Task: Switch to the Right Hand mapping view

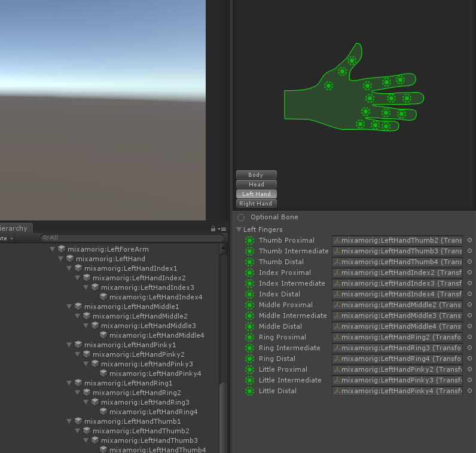Action: pyautogui.click(x=256, y=204)
